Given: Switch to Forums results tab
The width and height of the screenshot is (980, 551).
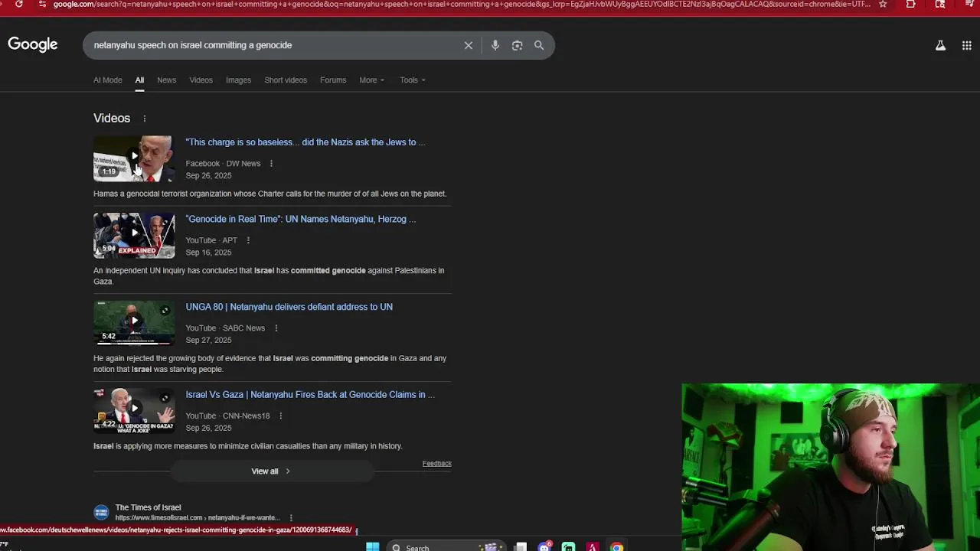Looking at the screenshot, I should coord(333,80).
